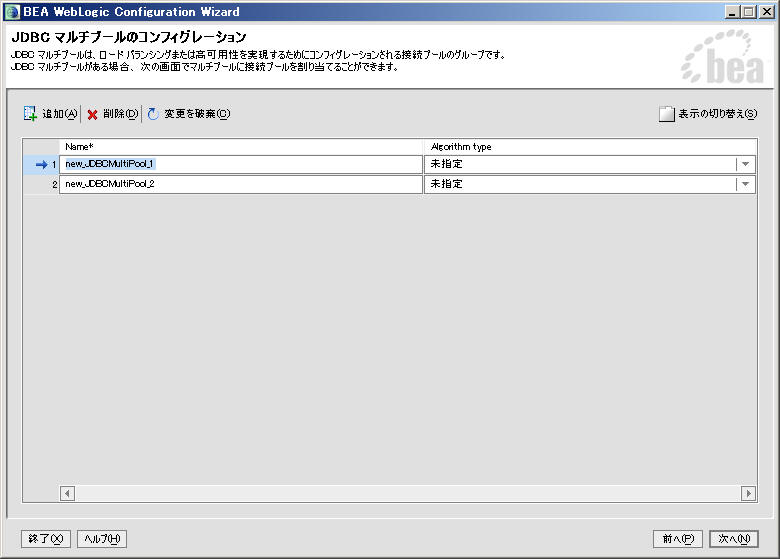The height and width of the screenshot is (559, 780).
Task: Open Algorithm type dropdown for row 1
Action: coord(745,164)
